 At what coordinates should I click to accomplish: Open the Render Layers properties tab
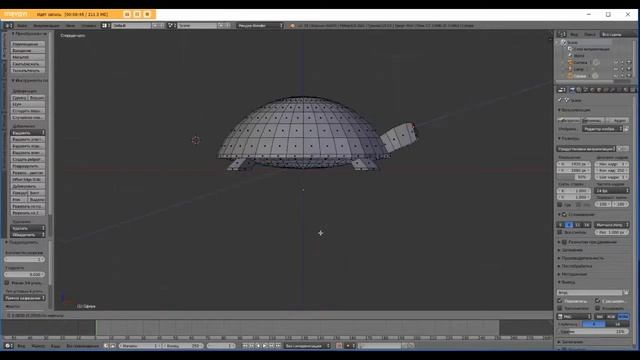(579, 90)
